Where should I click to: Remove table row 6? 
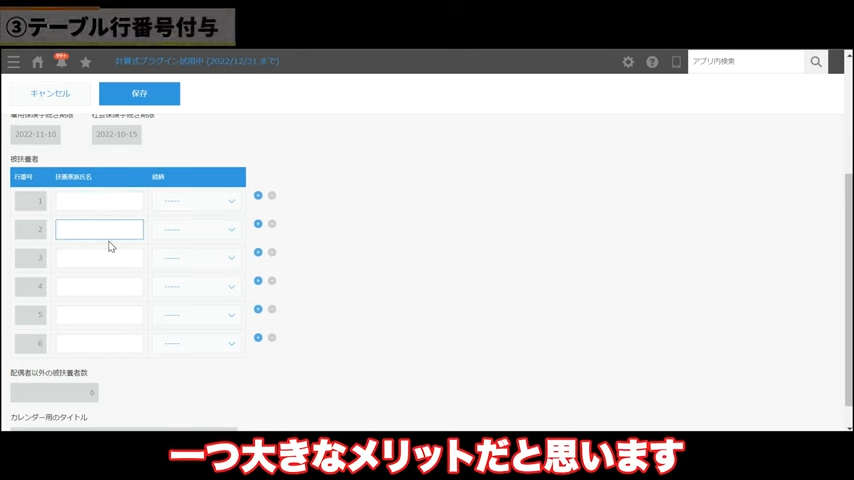pyautogui.click(x=272, y=338)
